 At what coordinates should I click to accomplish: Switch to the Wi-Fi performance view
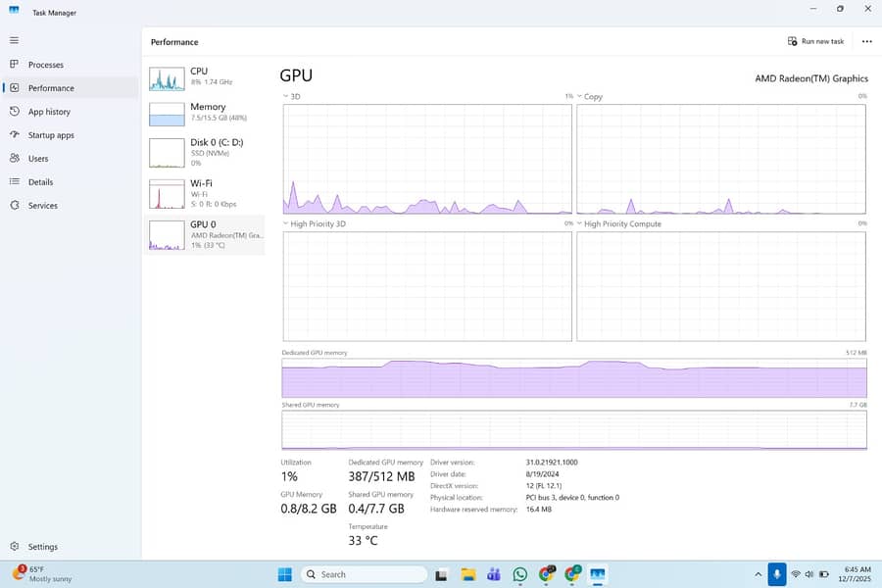coord(205,193)
